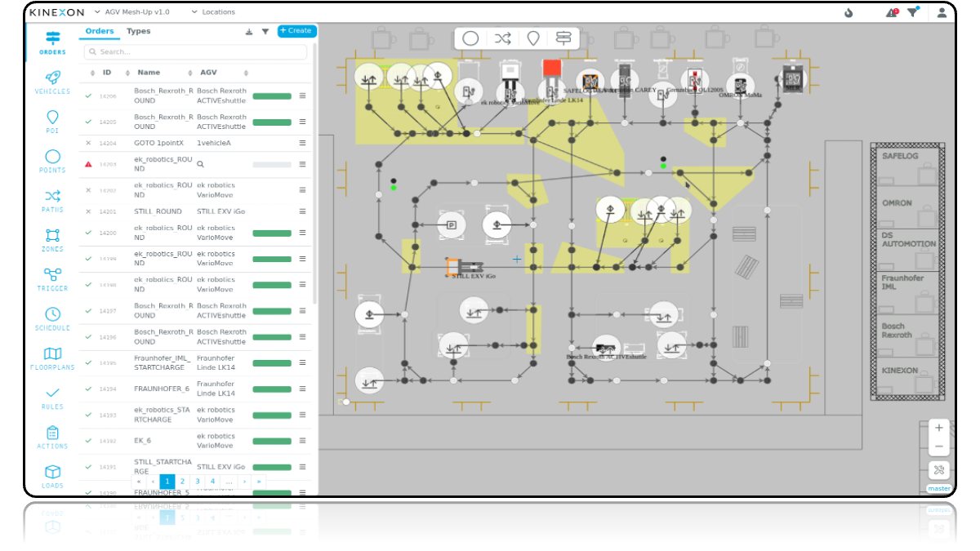Toggle the point layer in map toolbar
Image resolution: width=980 pixels, height=551 pixels.
[x=470, y=38]
